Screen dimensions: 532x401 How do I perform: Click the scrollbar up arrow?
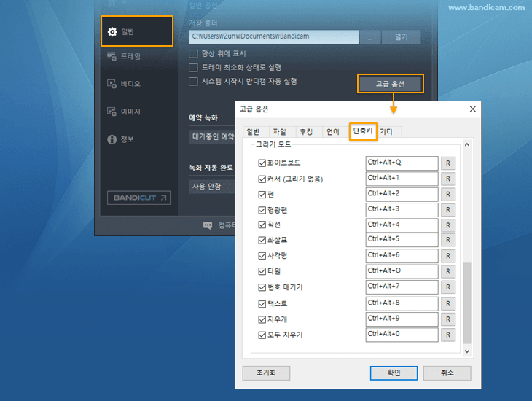(467, 144)
